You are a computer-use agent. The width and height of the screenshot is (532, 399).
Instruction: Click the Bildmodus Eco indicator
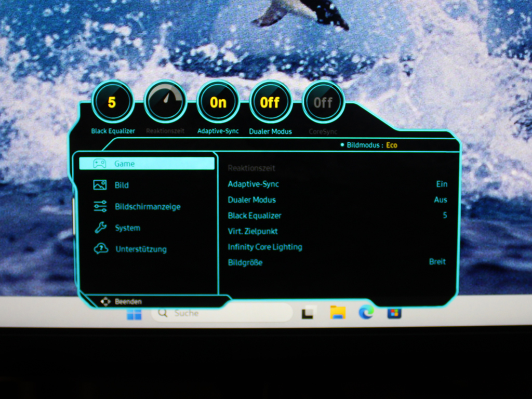pyautogui.click(x=369, y=145)
